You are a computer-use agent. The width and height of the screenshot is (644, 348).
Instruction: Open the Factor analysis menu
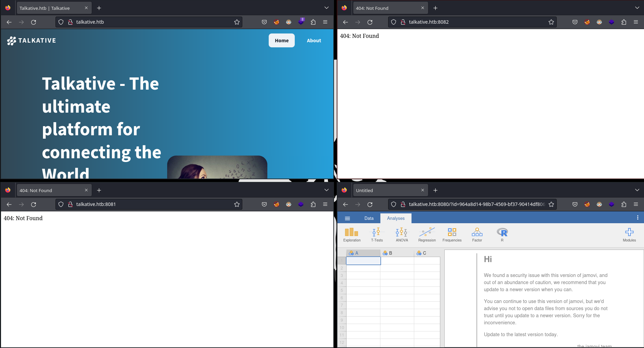(x=477, y=234)
